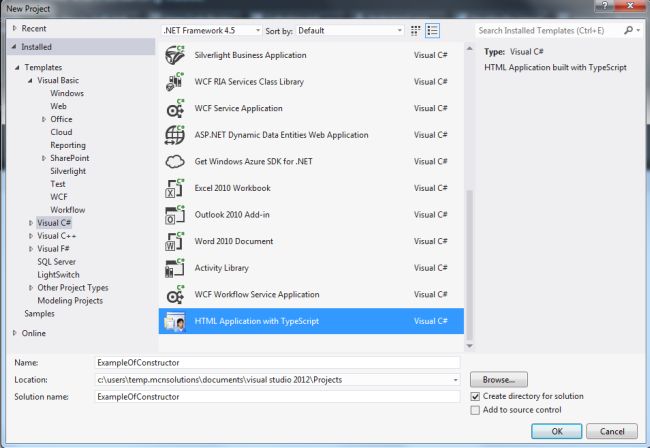The width and height of the screenshot is (650, 448).
Task: Select the SQL Server tree item
Action: (x=56, y=262)
